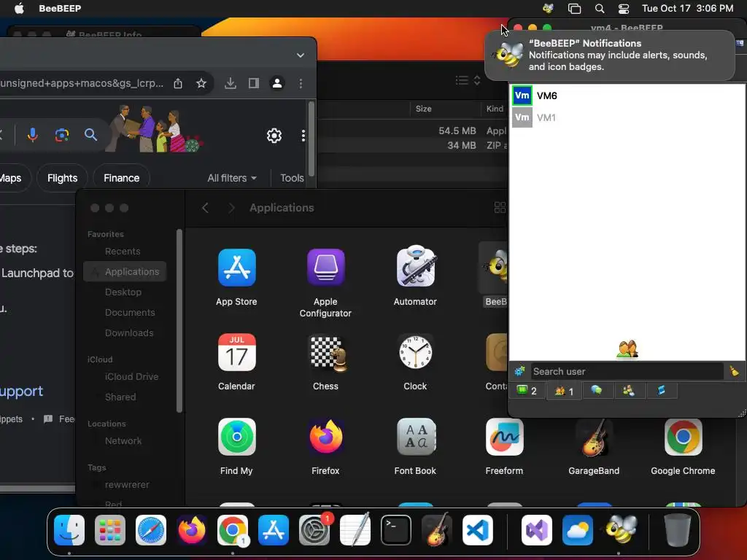Select the Calendar app icon

coord(237,352)
